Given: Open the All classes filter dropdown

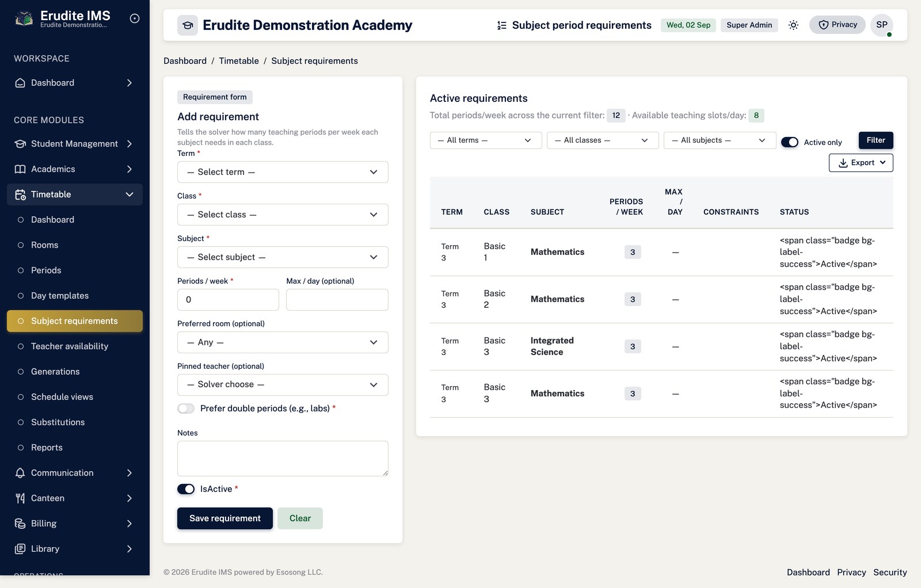Looking at the screenshot, I should (603, 140).
